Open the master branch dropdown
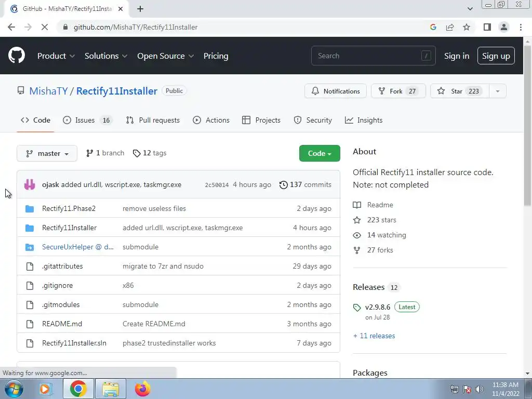Screen dimensions: 532x399 (x=47, y=153)
